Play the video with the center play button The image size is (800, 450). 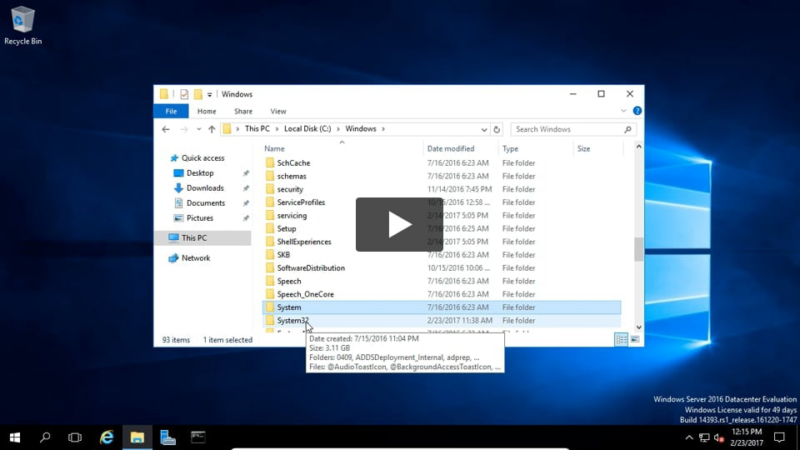(x=399, y=224)
